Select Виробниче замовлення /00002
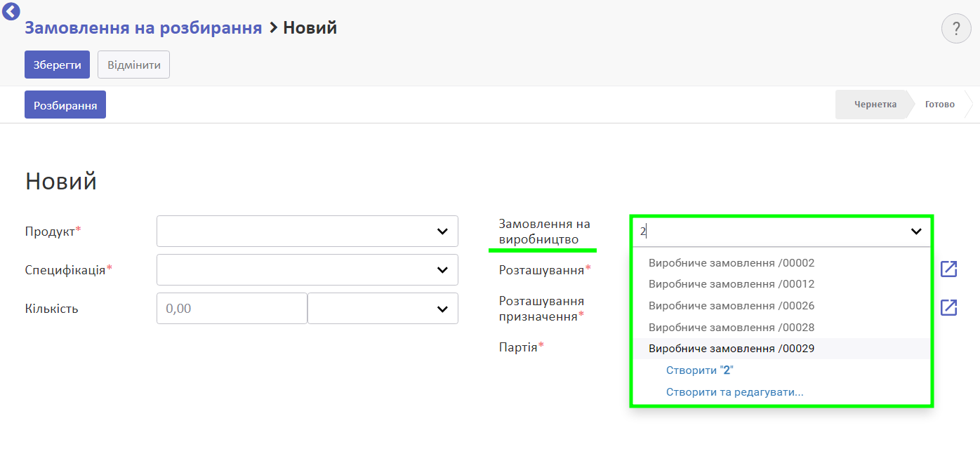 (x=731, y=263)
